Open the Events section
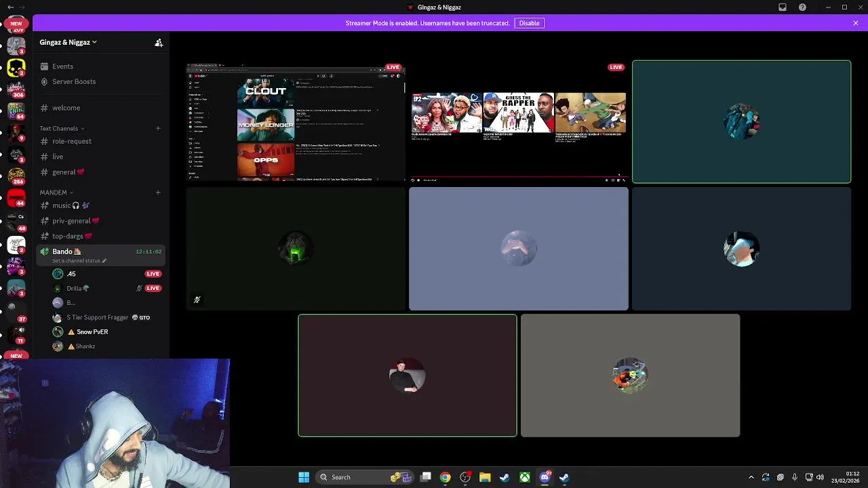868x488 pixels. 100,66
